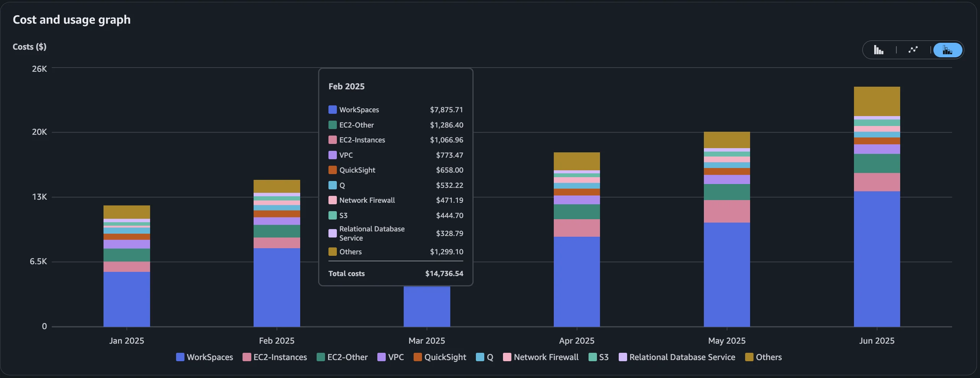980x378 pixels.
Task: Click the $7,875.71 WorkSpaces tooltip value
Action: tap(446, 110)
